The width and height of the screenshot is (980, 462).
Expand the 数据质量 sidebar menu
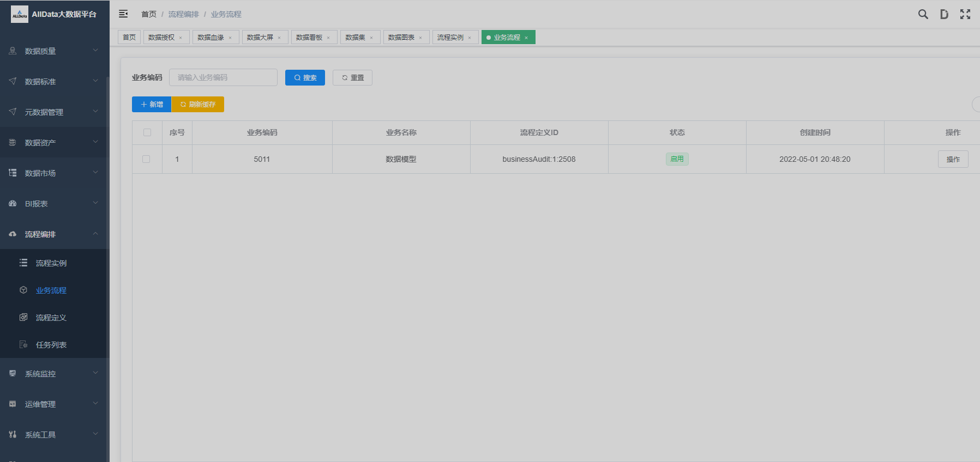click(55, 51)
